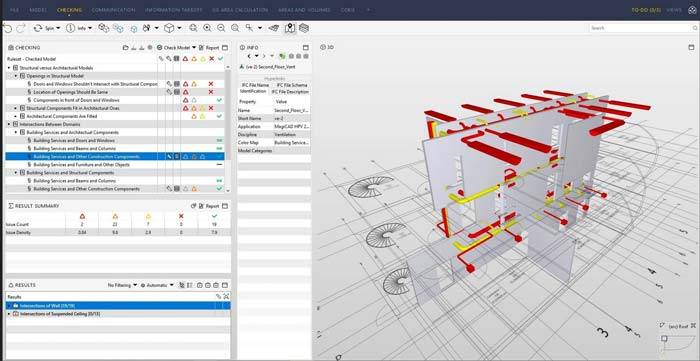Click the Undo arrow in the toolbar
This screenshot has height=361, width=700.
(x=8, y=28)
